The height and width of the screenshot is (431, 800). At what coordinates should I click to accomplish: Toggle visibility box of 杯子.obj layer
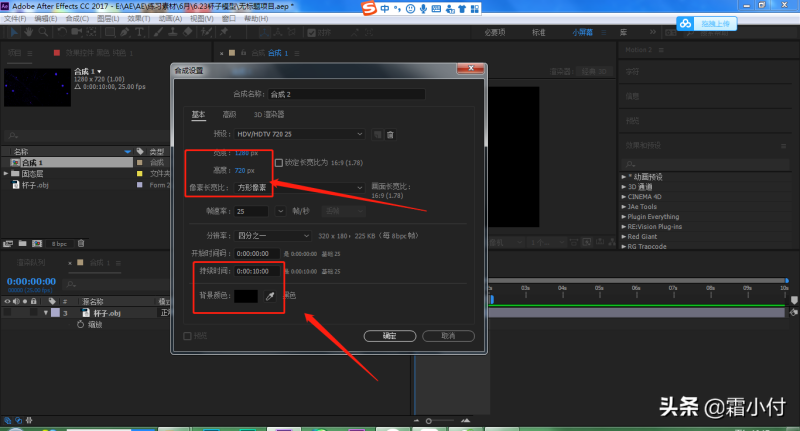(x=8, y=313)
